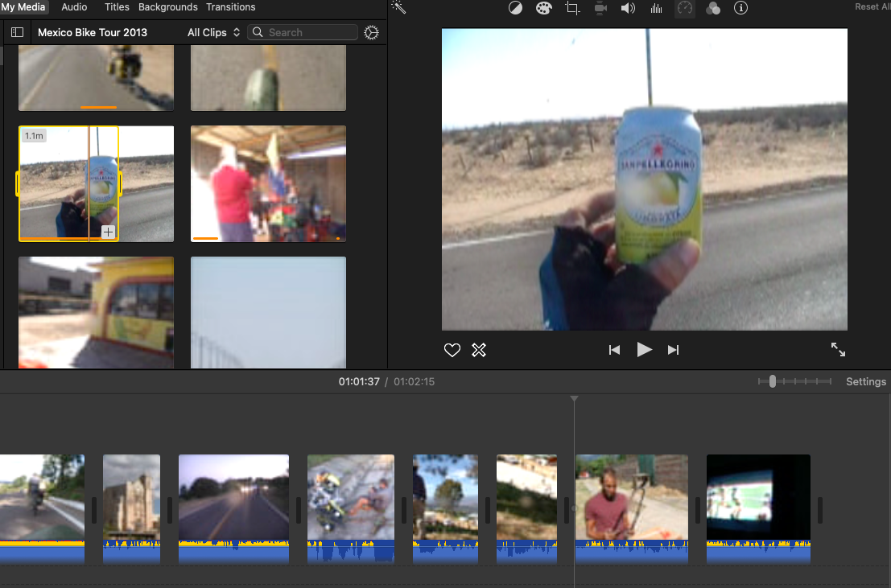Open the Transitions tab
This screenshot has height=588, width=891.
click(230, 6)
